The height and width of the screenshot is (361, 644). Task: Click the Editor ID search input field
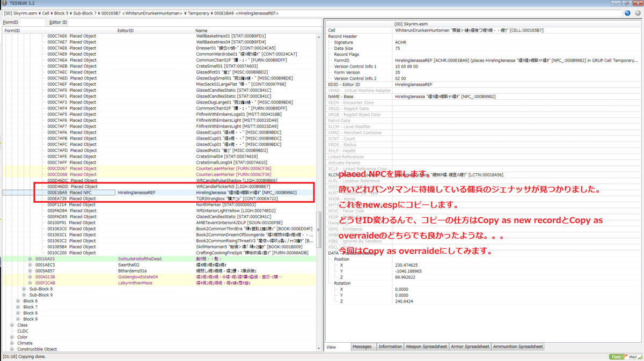(195, 23)
